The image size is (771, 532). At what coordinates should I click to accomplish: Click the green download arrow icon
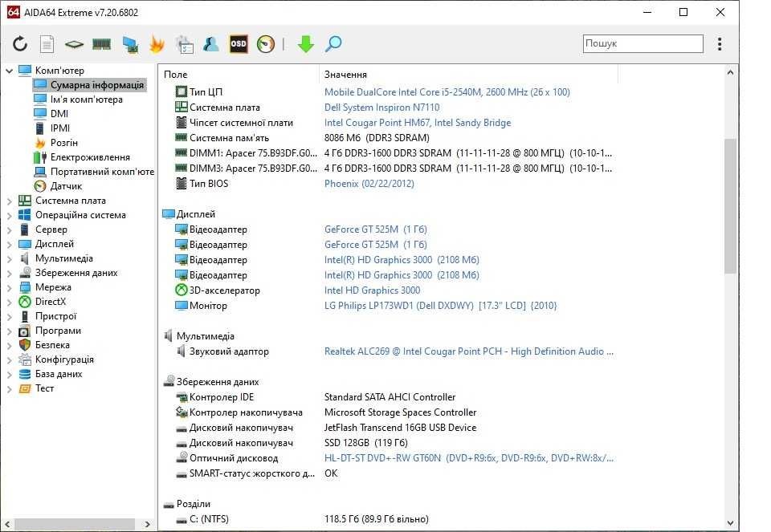click(305, 44)
